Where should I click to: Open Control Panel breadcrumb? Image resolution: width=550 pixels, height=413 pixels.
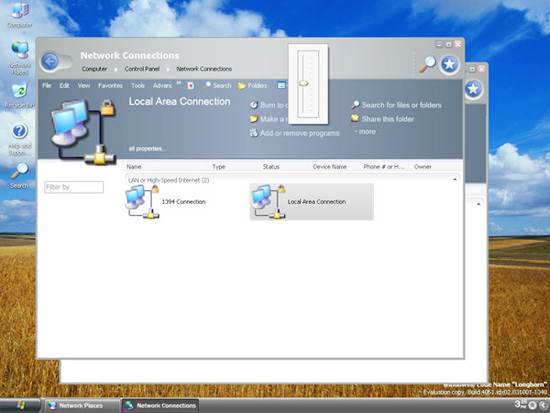pyautogui.click(x=142, y=69)
